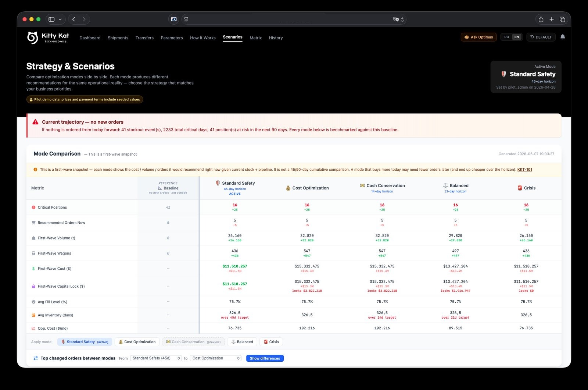The image size is (588, 390).
Task: Open the Parameters nav item
Action: tap(172, 38)
